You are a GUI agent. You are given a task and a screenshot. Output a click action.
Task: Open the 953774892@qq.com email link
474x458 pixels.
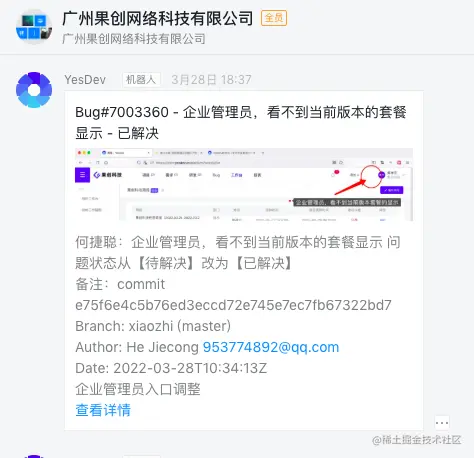[271, 347]
